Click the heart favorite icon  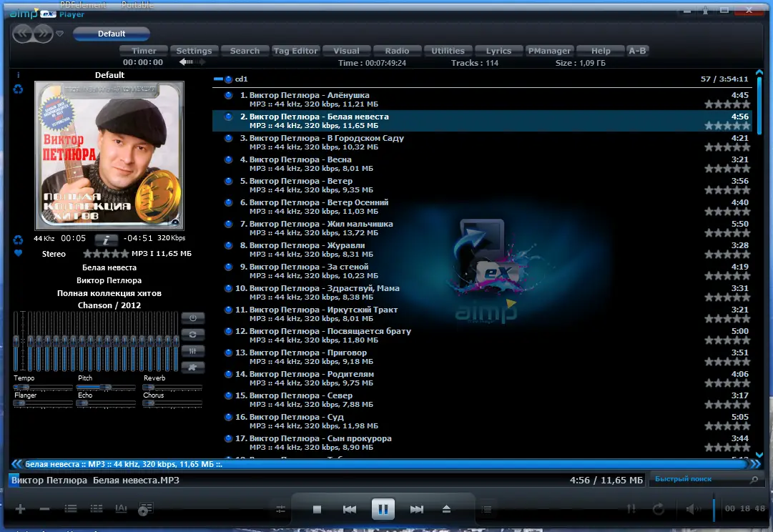tap(19, 253)
